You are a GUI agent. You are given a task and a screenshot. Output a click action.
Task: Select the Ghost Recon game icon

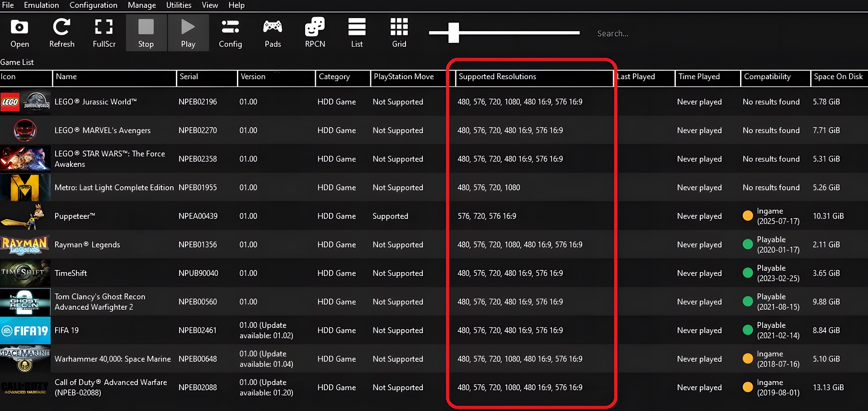[25, 302]
